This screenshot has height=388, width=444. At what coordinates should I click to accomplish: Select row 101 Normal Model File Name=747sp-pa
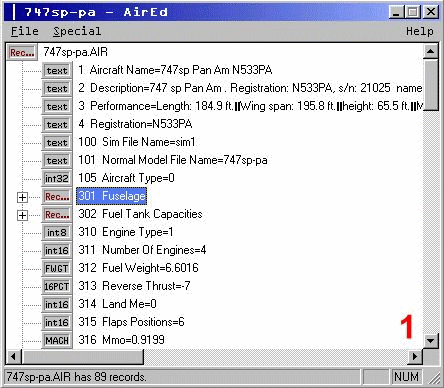coord(173,160)
